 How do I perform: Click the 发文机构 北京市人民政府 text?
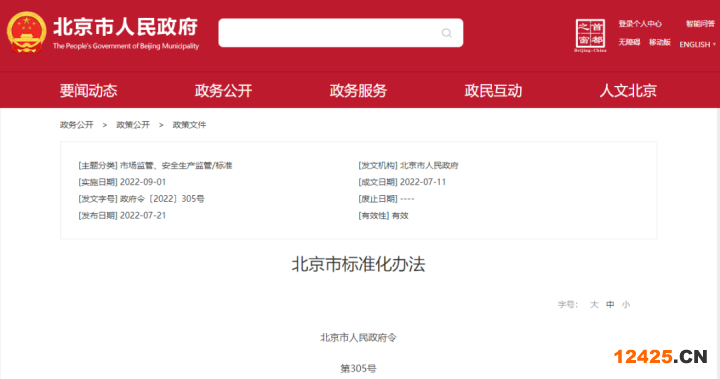(429, 165)
